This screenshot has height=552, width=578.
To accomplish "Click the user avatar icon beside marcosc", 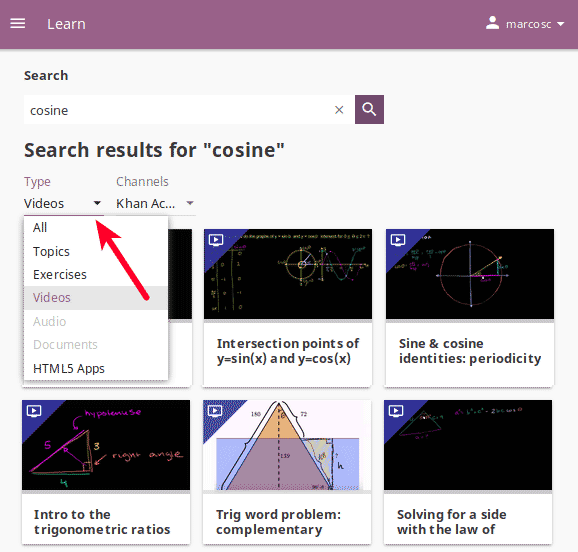I will [x=492, y=23].
